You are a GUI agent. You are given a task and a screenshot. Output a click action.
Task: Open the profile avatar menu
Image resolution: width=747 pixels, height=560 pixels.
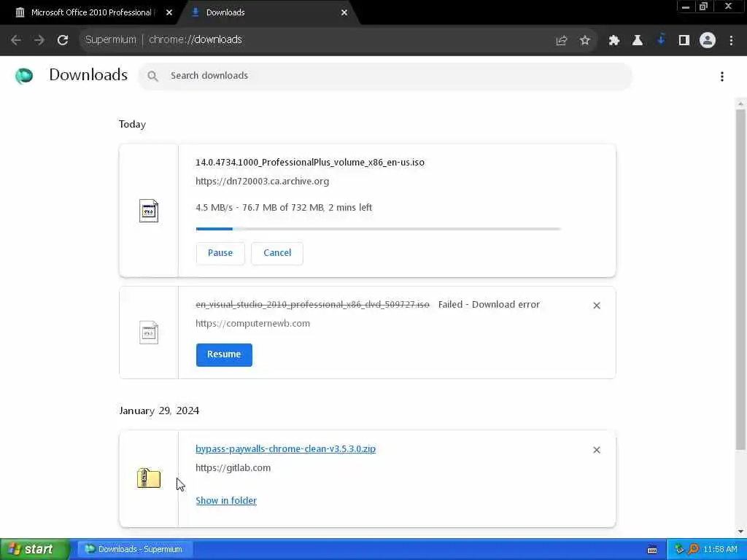click(708, 41)
